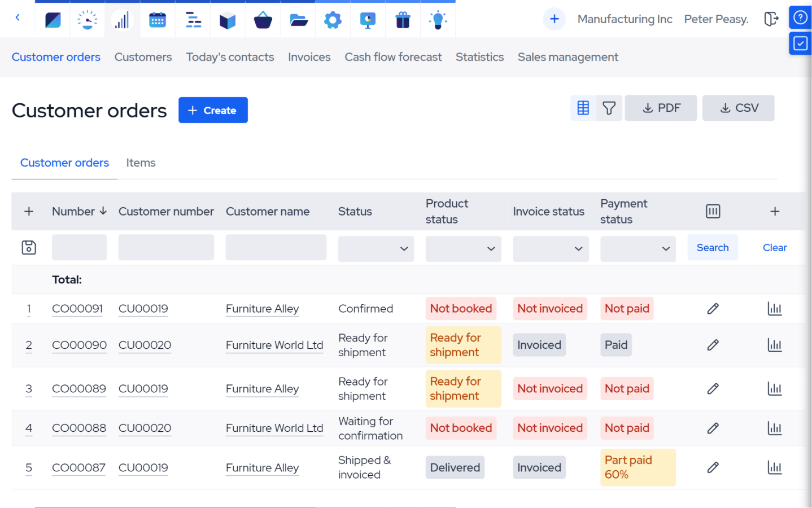
Task: Select the gauge performance icon
Action: 88,20
